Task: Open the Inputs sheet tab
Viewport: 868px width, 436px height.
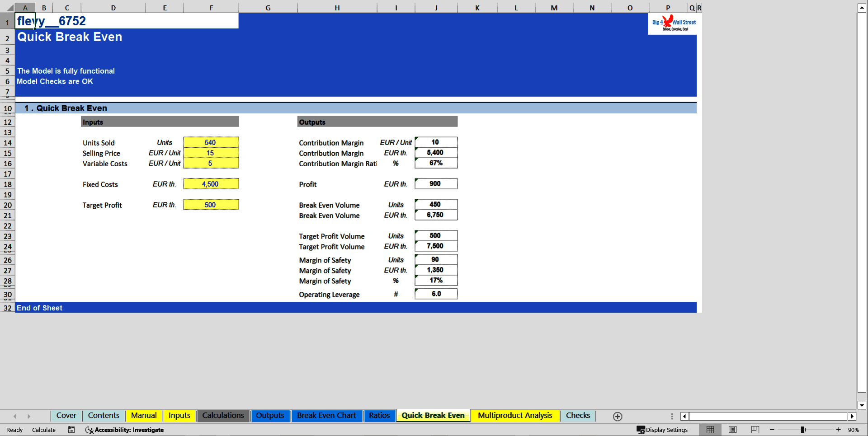Action: tap(179, 415)
